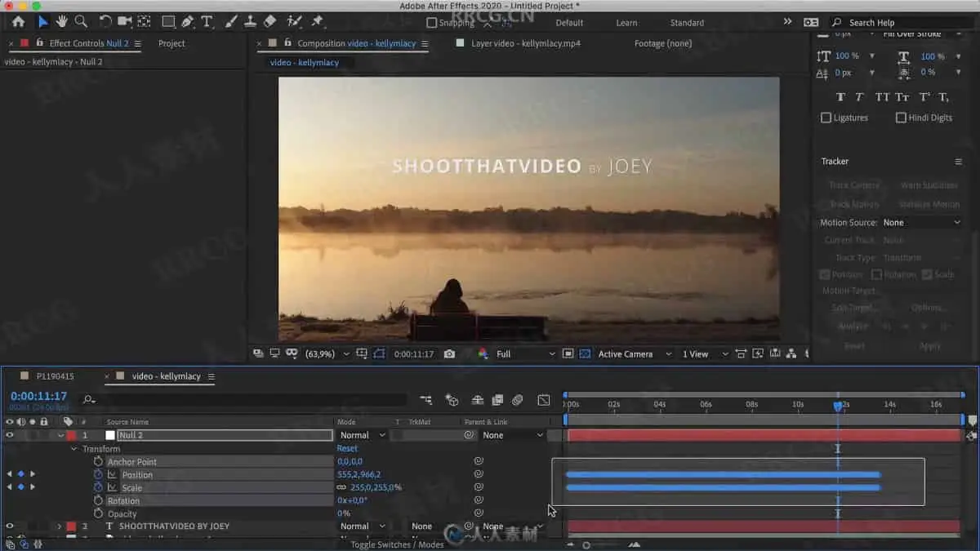Select the Clone Stamp tool
Screen dimensions: 980x551
(x=251, y=22)
